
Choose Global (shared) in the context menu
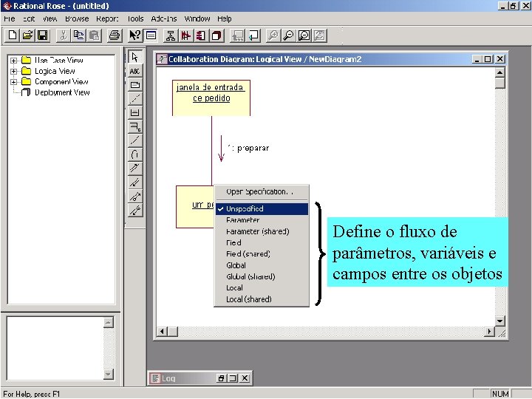(x=262, y=276)
